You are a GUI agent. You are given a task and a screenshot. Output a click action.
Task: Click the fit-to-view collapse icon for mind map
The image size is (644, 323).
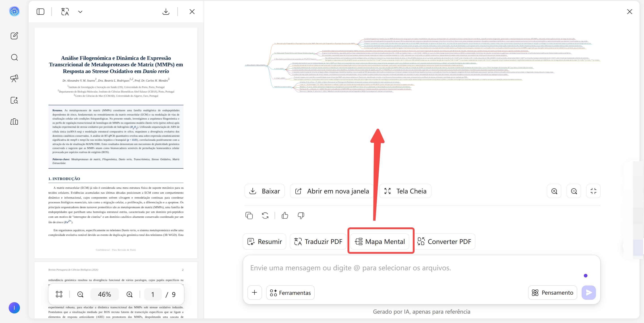pos(593,191)
